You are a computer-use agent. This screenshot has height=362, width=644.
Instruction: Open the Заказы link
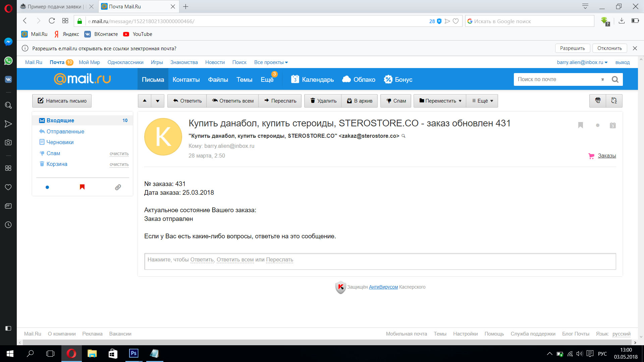pyautogui.click(x=606, y=156)
